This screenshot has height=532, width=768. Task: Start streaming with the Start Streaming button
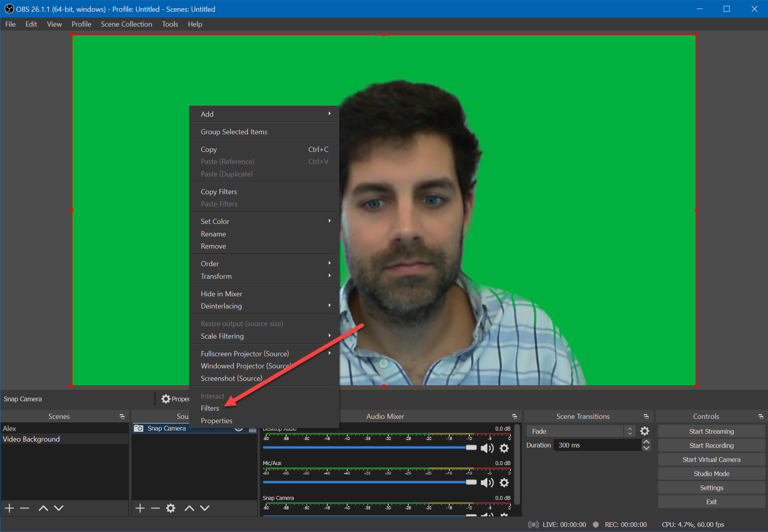coord(711,431)
